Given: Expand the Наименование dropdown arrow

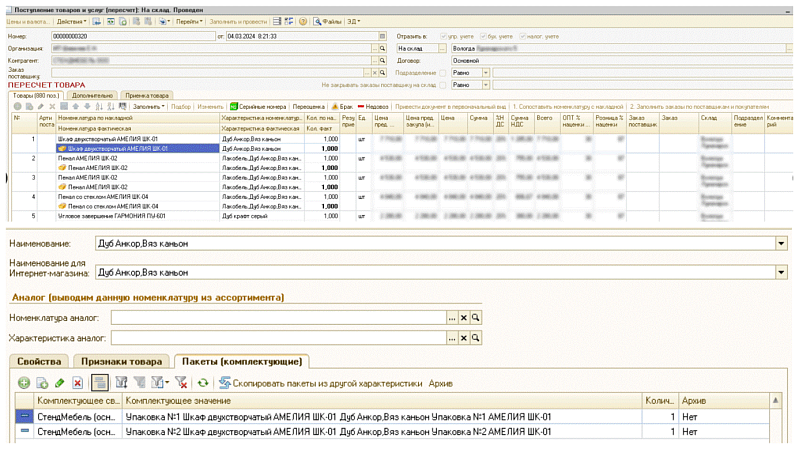Looking at the screenshot, I should 781,244.
